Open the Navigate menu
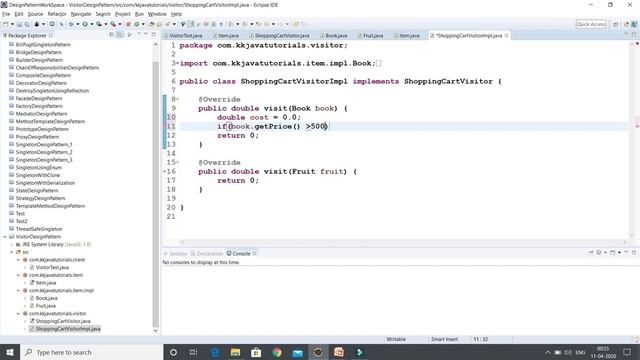The height and width of the screenshot is (360, 640). (x=81, y=14)
